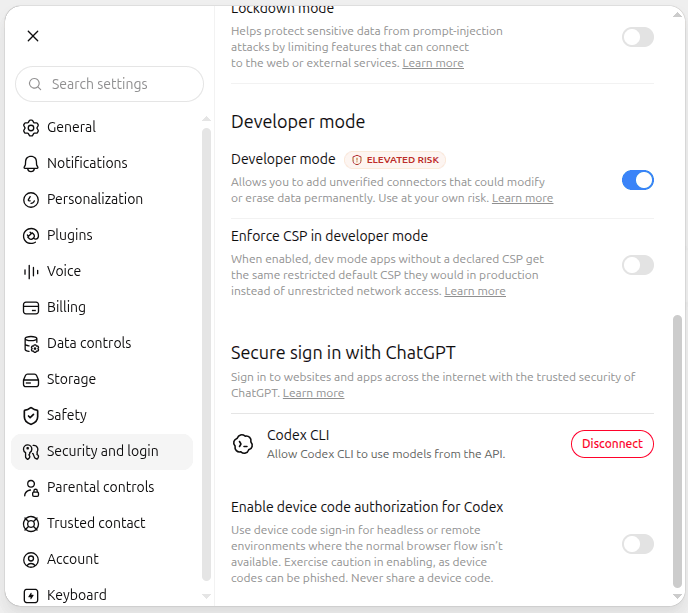This screenshot has width=688, height=613.
Task: Go to Account settings
Action: 102,559
